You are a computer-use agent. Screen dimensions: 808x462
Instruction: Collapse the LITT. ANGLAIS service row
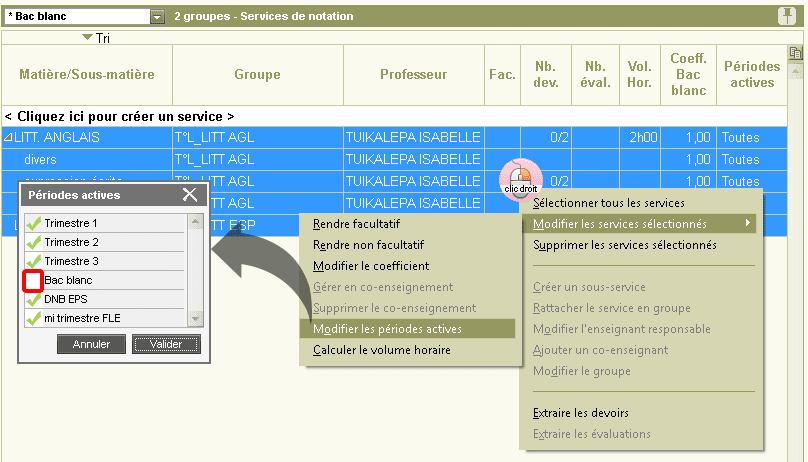(x=8, y=138)
